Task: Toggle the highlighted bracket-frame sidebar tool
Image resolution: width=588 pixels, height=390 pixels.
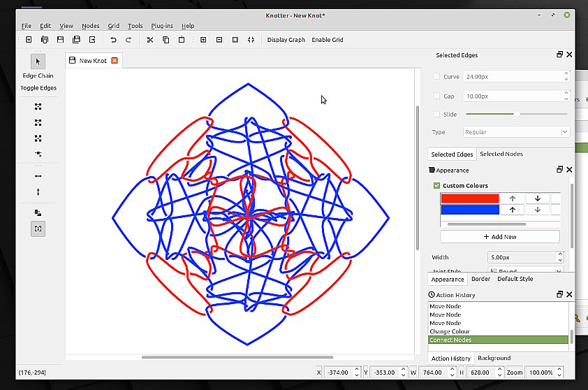Action: pyautogui.click(x=38, y=229)
